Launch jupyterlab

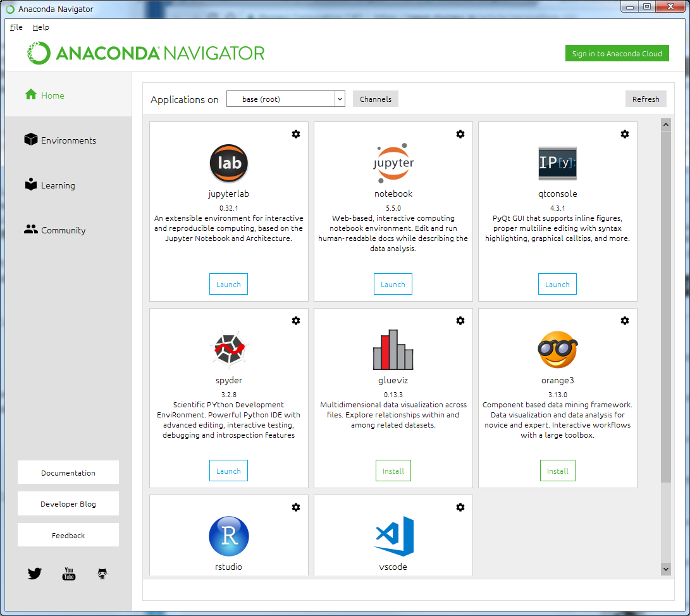[228, 284]
